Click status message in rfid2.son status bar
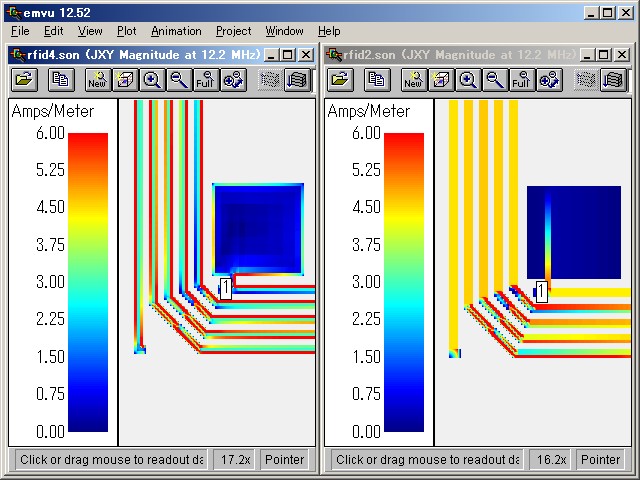Screen dimensions: 640x480 tap(427, 460)
